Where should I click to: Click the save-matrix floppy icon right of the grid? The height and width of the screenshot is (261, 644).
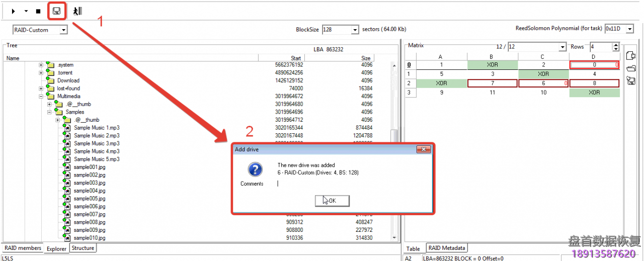click(631, 80)
